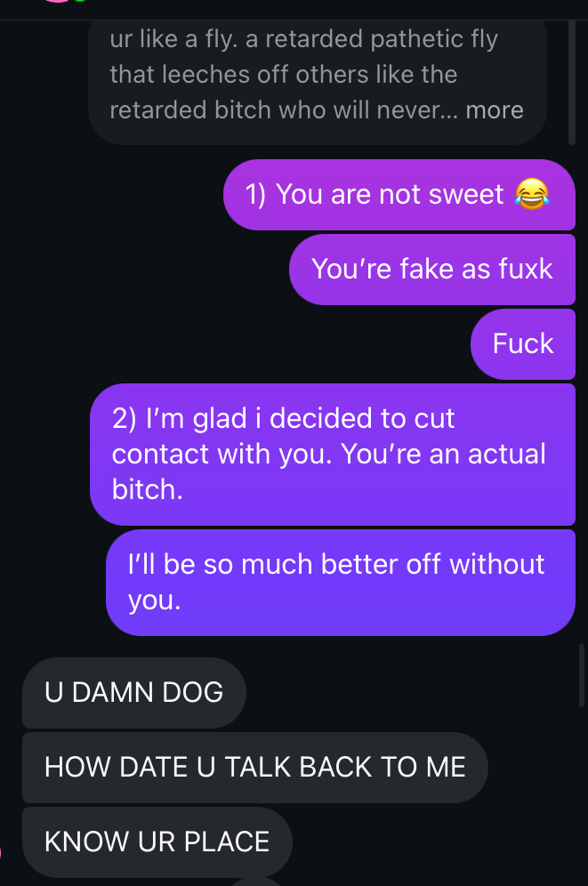Select the gray 'ur like a fly' message bubble

point(318,83)
